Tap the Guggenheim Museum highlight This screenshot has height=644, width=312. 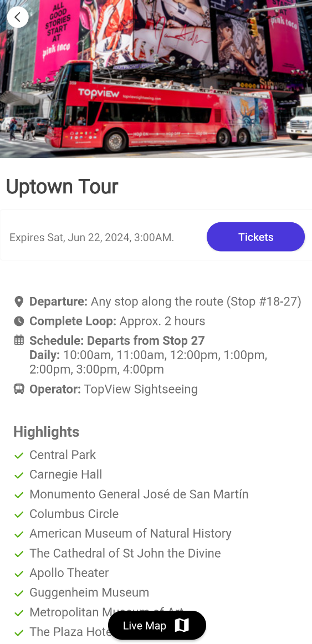tap(89, 592)
